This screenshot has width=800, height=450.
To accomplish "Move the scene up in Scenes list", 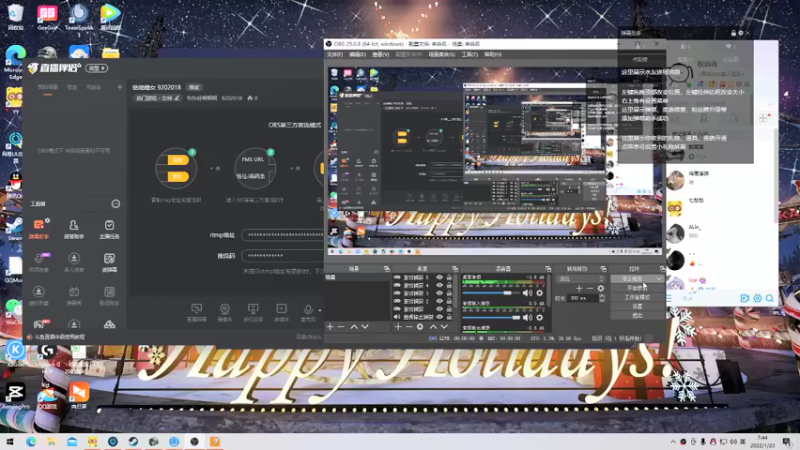I will 354,327.
